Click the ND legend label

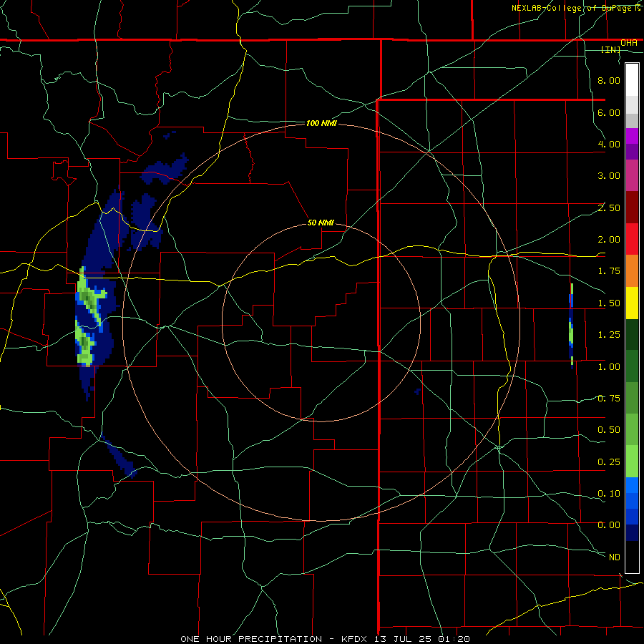(x=615, y=557)
